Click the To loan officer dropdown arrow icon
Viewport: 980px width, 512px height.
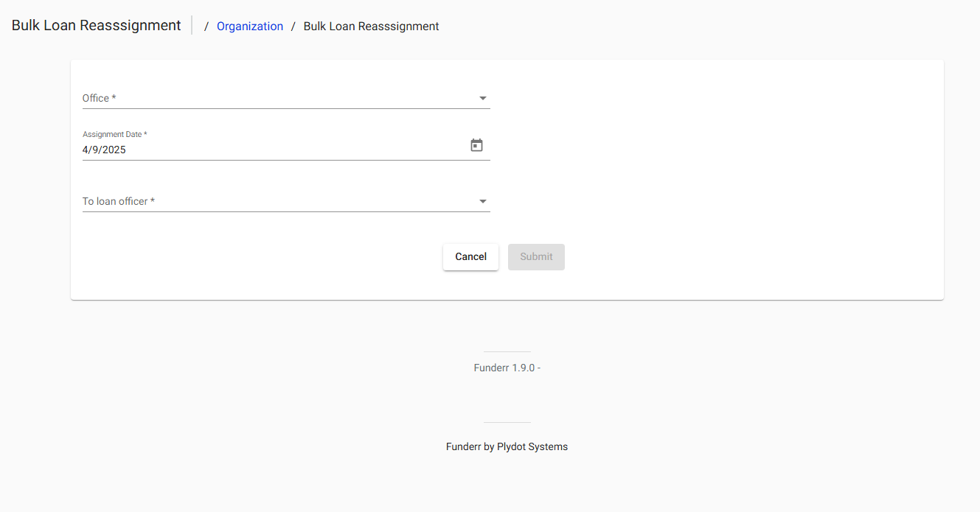pyautogui.click(x=482, y=200)
